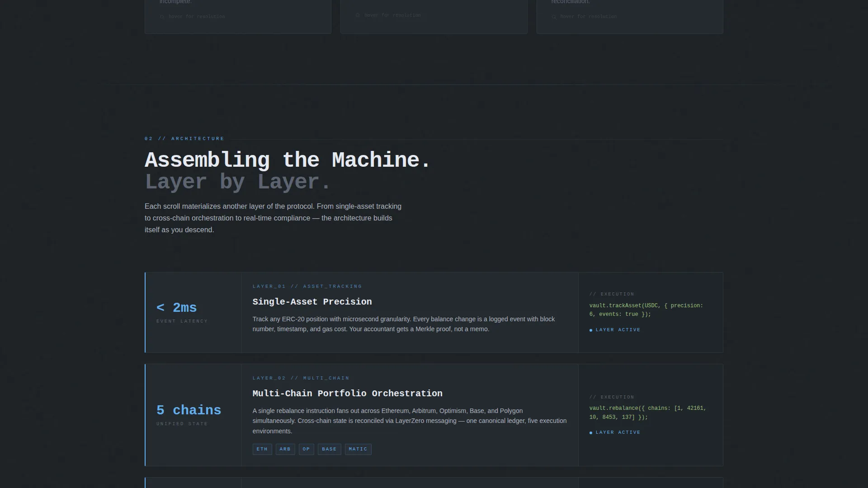Click the blue status dot in Single-Asset Precision layer
The image size is (868, 488).
tap(591, 330)
